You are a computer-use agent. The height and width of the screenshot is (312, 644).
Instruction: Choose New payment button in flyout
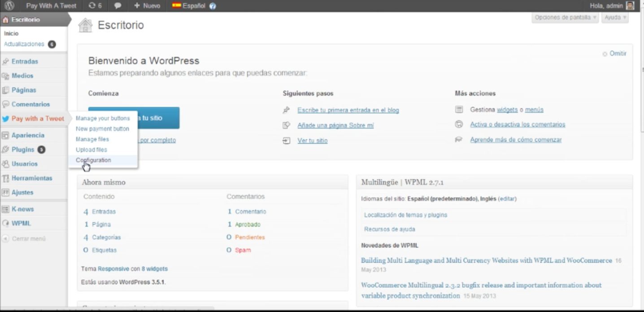[x=102, y=129]
